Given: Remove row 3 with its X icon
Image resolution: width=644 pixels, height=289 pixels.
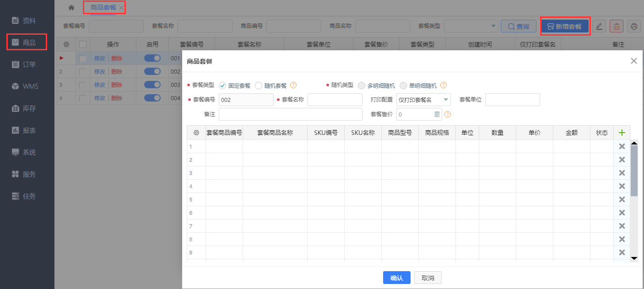Looking at the screenshot, I should tap(622, 173).
